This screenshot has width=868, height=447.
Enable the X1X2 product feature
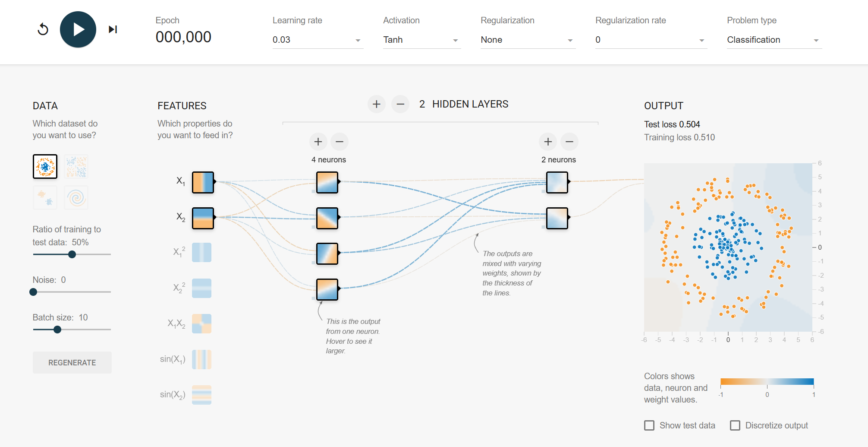point(201,323)
